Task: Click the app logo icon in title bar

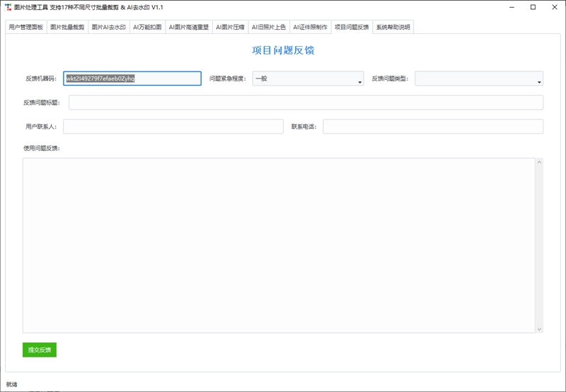Action: click(8, 7)
